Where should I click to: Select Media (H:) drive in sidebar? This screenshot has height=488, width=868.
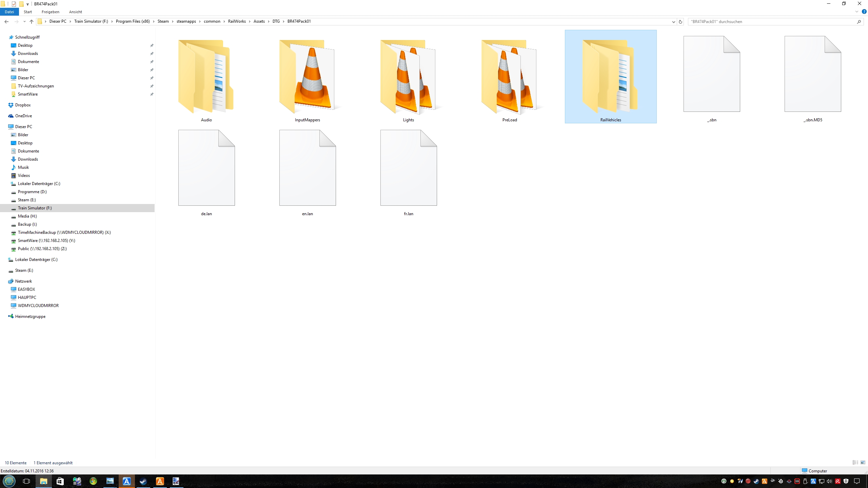tap(27, 216)
